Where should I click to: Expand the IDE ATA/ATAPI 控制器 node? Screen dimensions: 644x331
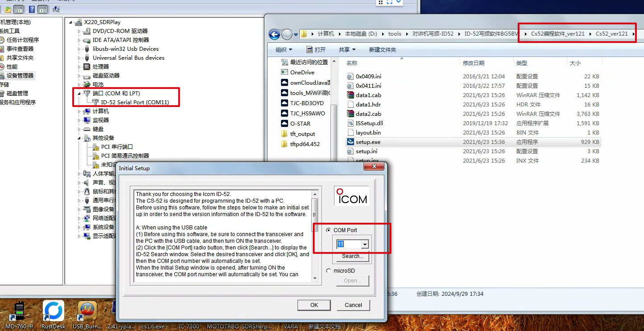click(79, 40)
